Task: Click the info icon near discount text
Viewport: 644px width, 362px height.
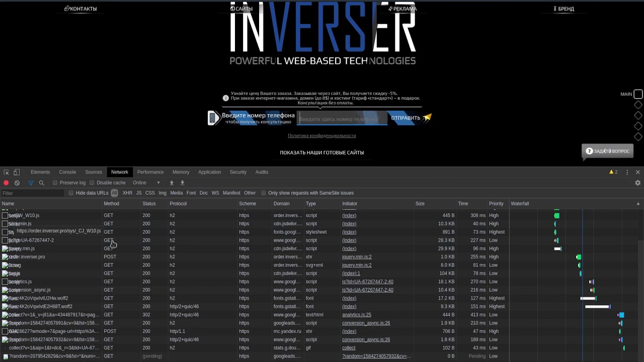Action: coord(226,98)
